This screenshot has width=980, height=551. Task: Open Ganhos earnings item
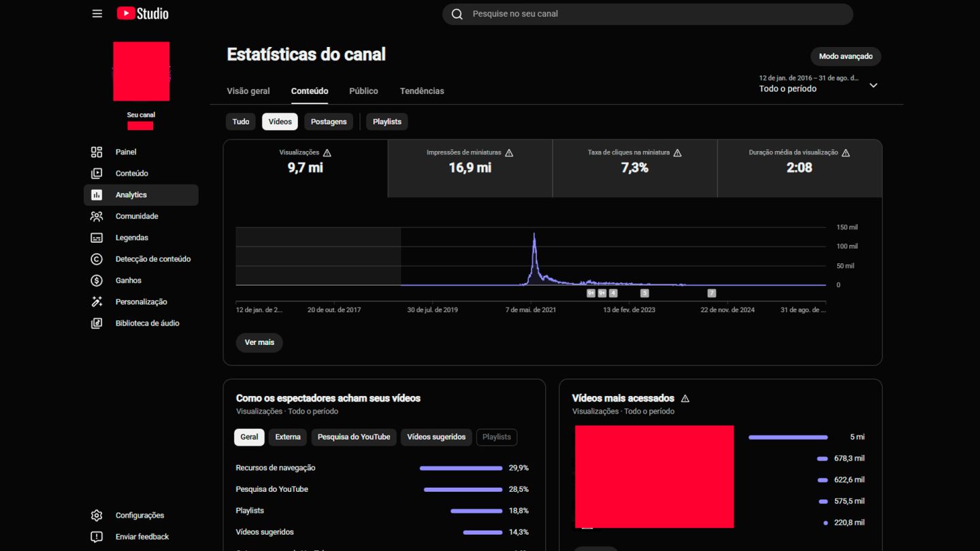[141, 280]
